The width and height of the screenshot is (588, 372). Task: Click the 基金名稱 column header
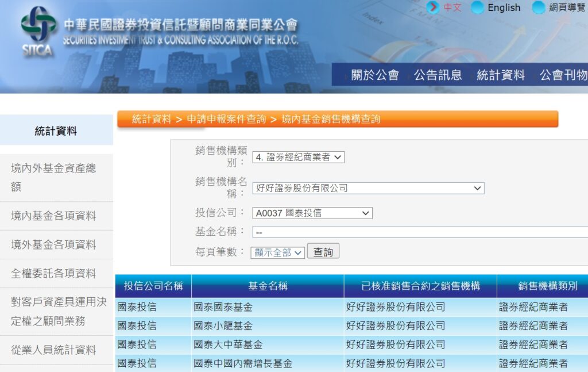pos(268,286)
